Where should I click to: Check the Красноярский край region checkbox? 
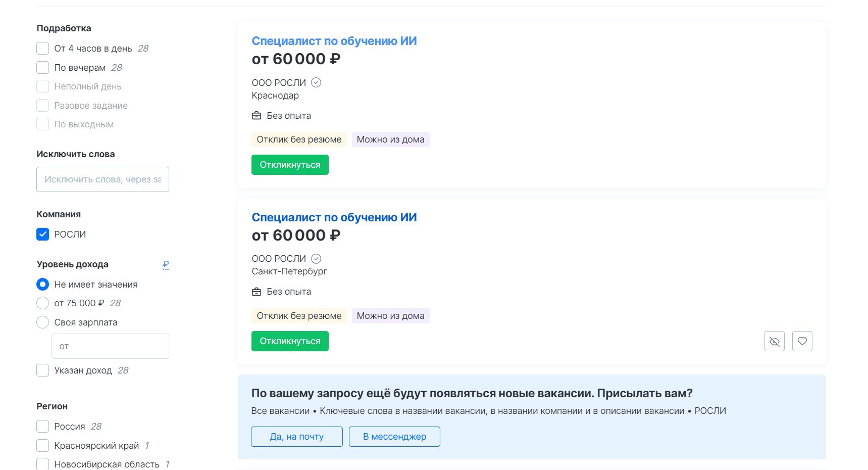point(43,446)
